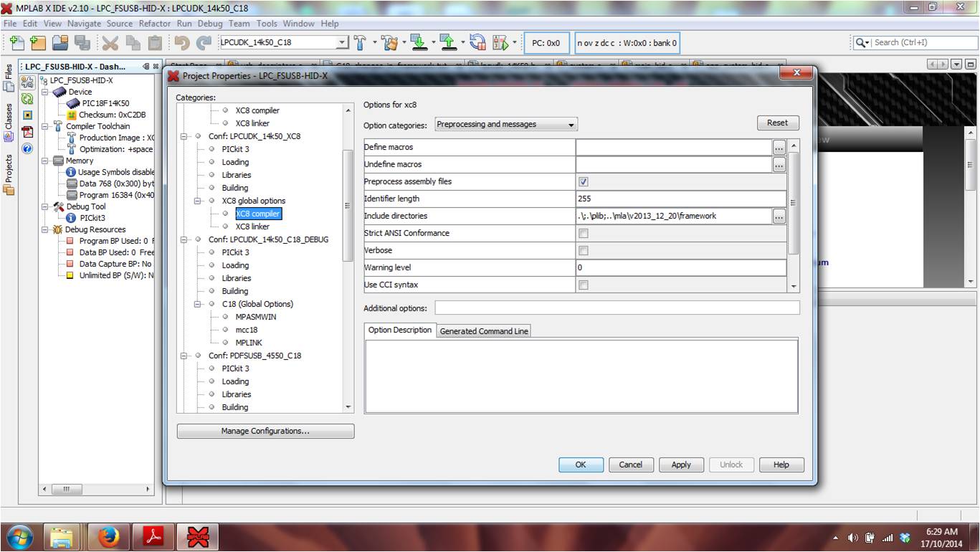Image resolution: width=980 pixels, height=552 pixels.
Task: Click the Windows Explorer taskbar icon
Action: 62,536
